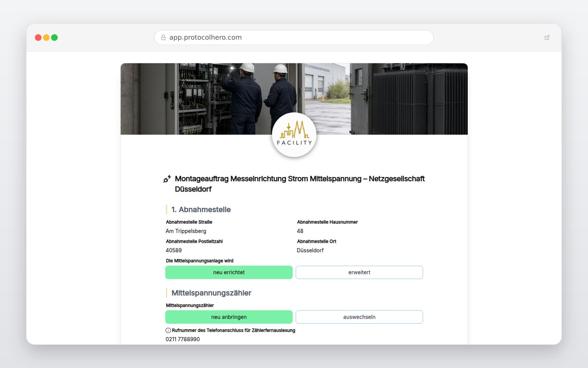Image resolution: width=588 pixels, height=368 pixels.
Task: Click the postal code '40589'
Action: pyautogui.click(x=174, y=250)
